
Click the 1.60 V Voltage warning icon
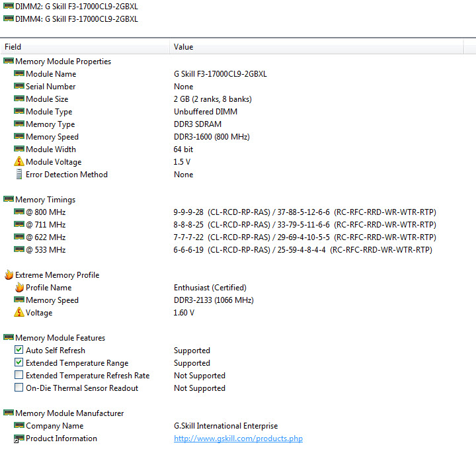(19, 312)
